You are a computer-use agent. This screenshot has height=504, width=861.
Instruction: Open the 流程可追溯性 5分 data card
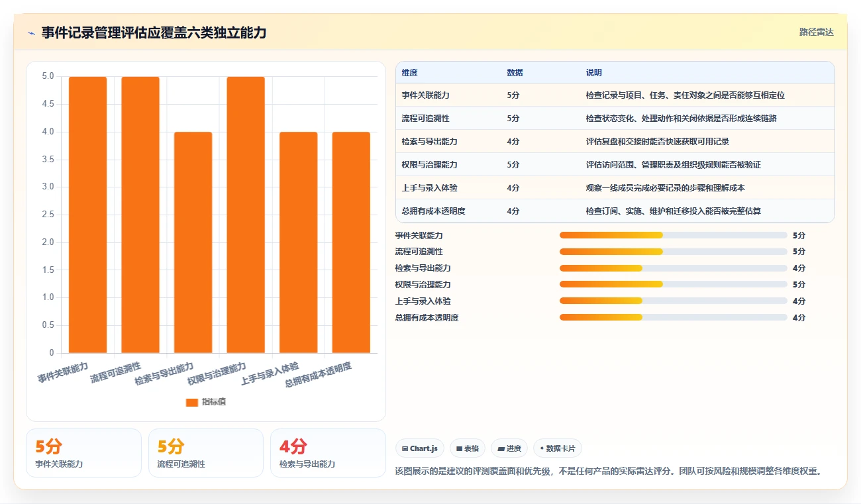206,453
